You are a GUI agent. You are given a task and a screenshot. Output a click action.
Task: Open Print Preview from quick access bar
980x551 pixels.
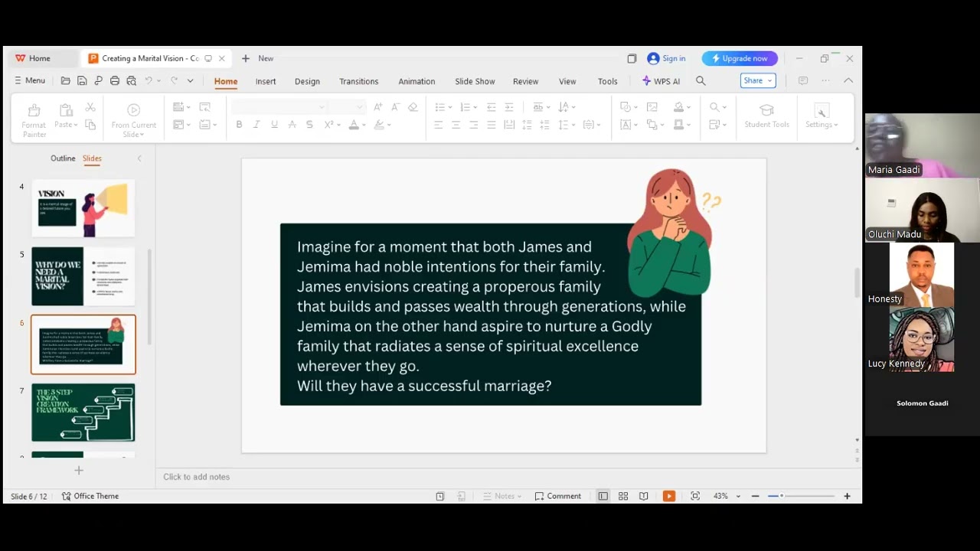tap(131, 80)
